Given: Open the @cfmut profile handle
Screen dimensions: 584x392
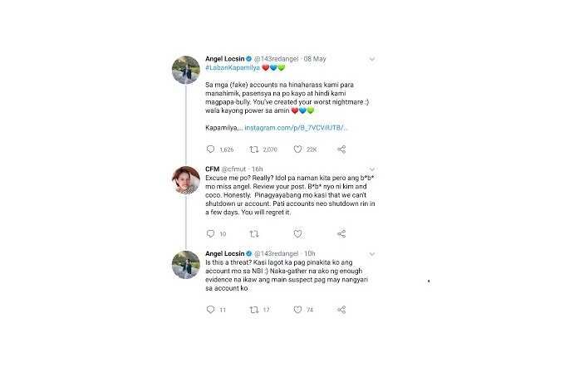Looking at the screenshot, I should tap(233, 169).
